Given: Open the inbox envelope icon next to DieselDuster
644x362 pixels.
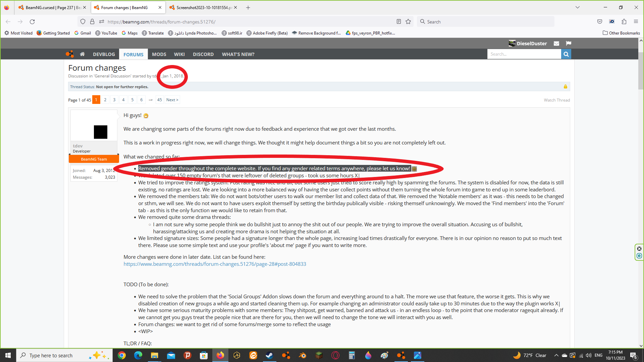Looking at the screenshot, I should [556, 43].
